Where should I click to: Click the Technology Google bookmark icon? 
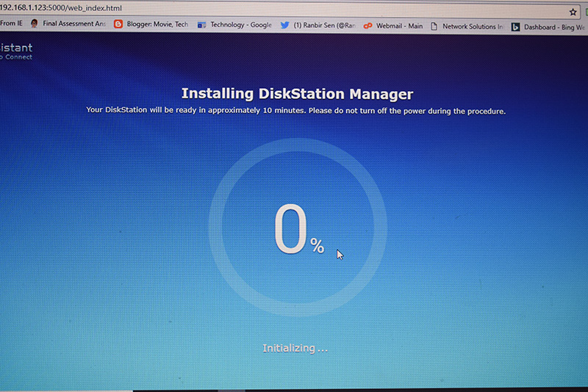click(x=201, y=25)
